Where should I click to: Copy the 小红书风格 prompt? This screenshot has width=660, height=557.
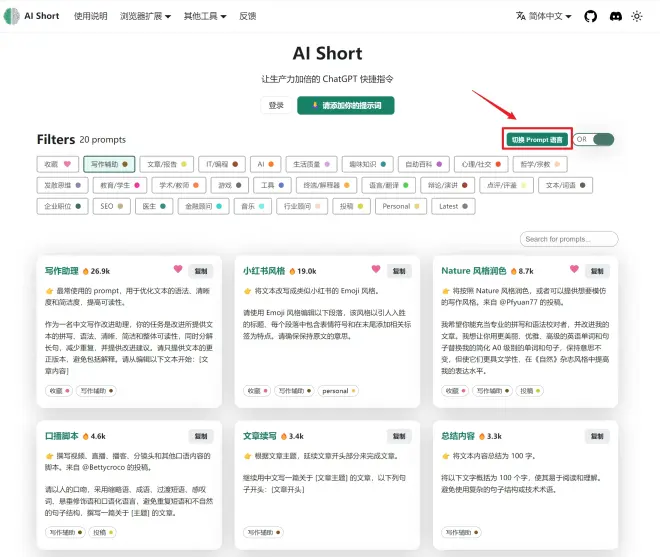pyautogui.click(x=399, y=271)
